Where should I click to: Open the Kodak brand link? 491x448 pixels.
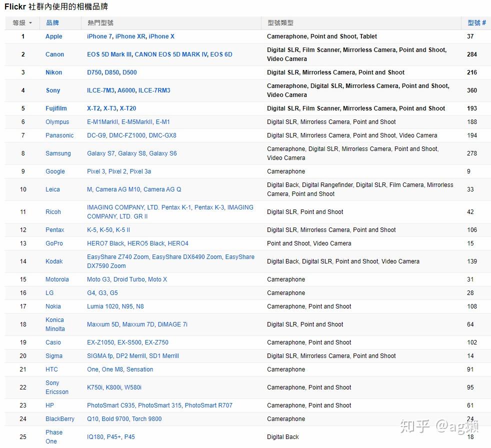coord(54,261)
